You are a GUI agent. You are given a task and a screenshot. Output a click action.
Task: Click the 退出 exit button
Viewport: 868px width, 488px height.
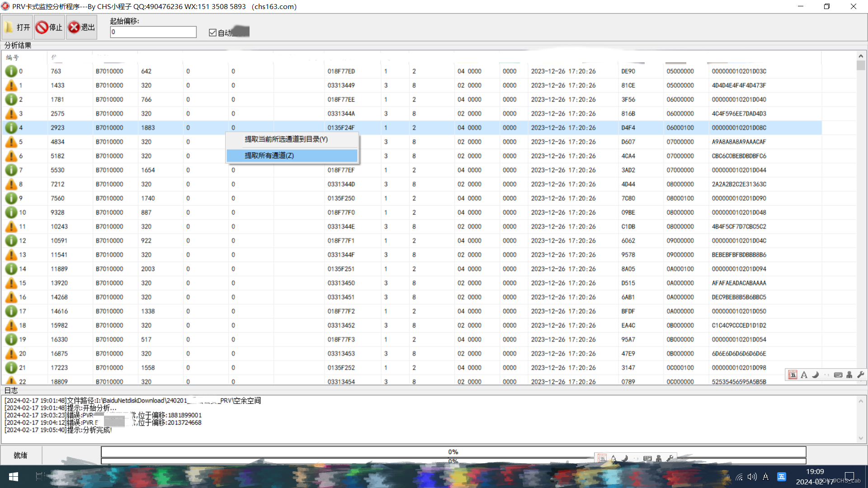[82, 28]
